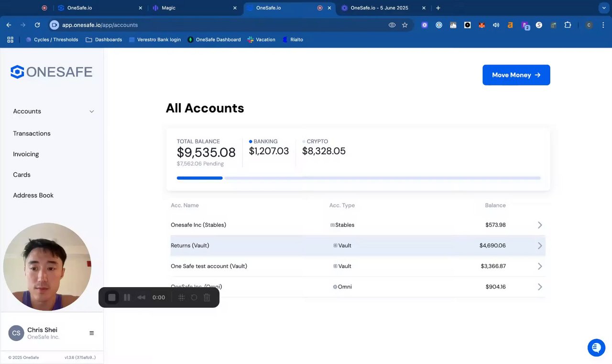Open the recording blur effects grid icon
The width and height of the screenshot is (612, 364).
182,298
